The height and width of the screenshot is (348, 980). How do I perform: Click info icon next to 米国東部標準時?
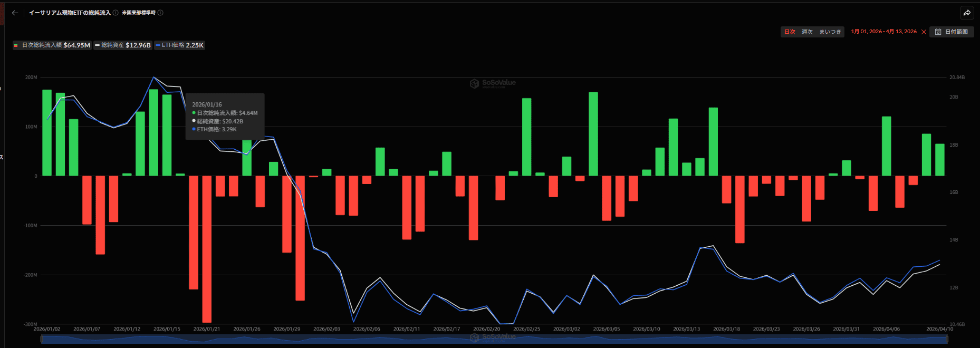[160, 13]
